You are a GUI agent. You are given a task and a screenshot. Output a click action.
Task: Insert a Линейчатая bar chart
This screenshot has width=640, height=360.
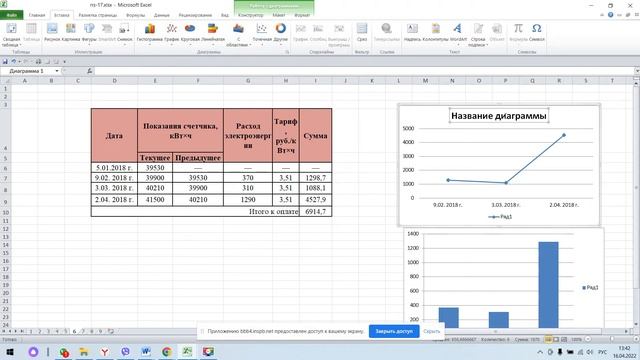[x=213, y=33]
